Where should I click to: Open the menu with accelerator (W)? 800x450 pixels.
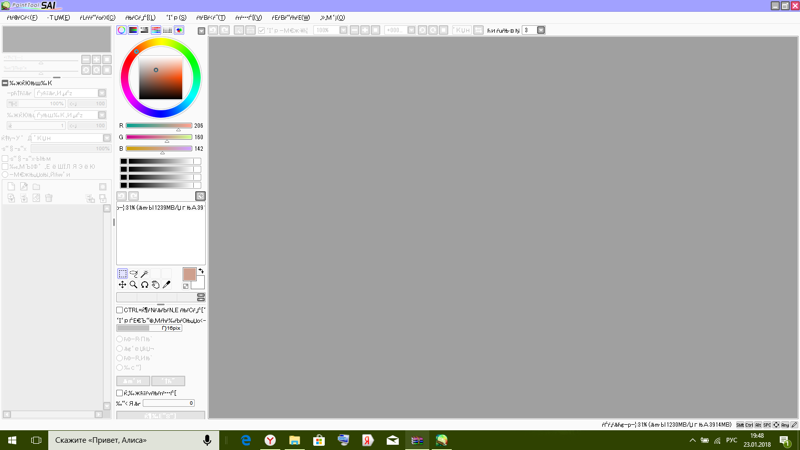point(291,17)
